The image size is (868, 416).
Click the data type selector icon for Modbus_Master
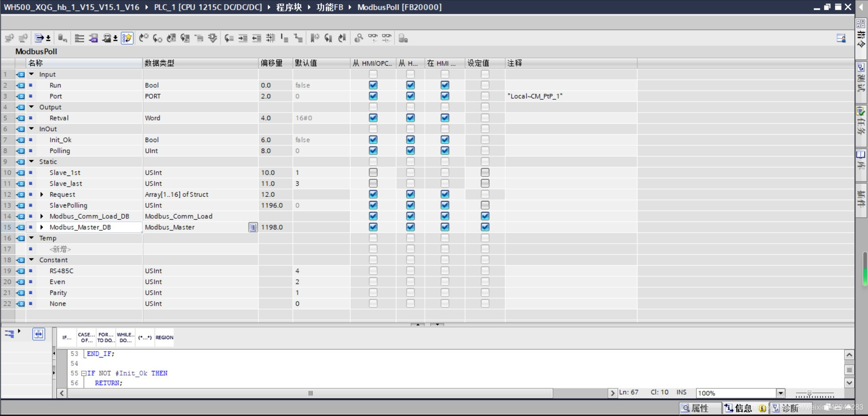tap(253, 227)
